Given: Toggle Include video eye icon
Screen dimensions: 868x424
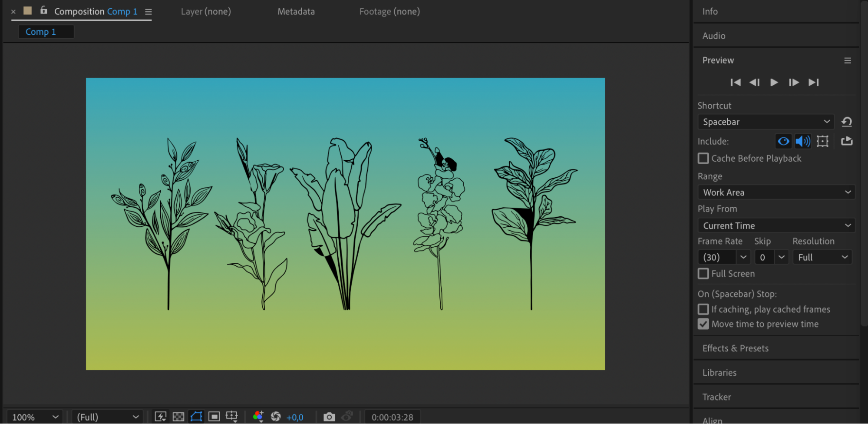Looking at the screenshot, I should click(x=783, y=141).
